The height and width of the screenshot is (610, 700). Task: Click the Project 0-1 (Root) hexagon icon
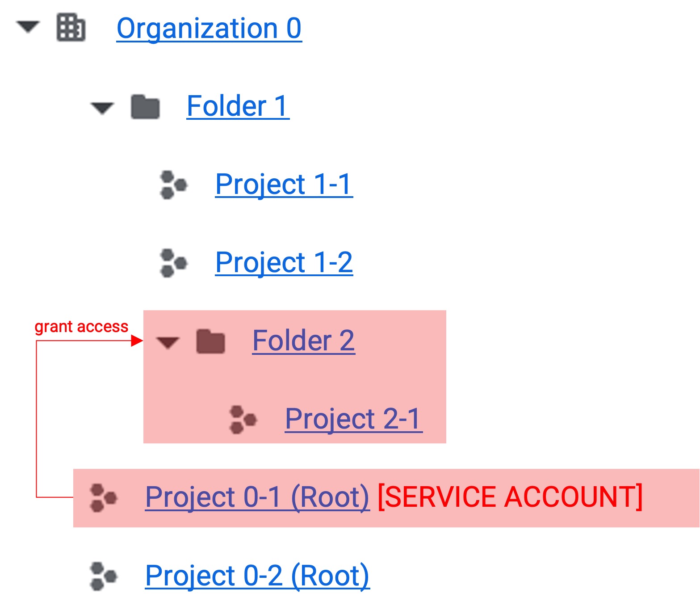[103, 497]
